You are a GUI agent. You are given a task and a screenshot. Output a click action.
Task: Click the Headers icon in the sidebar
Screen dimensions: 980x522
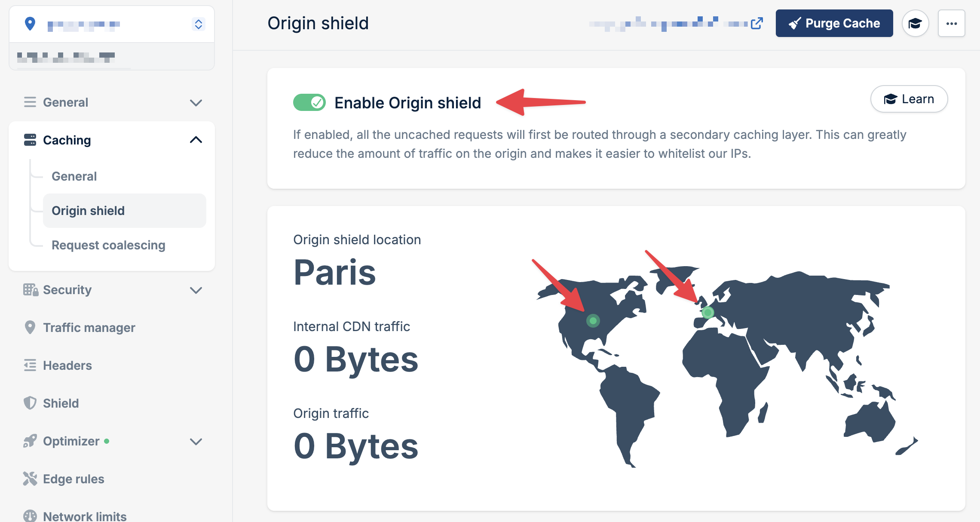tap(29, 365)
